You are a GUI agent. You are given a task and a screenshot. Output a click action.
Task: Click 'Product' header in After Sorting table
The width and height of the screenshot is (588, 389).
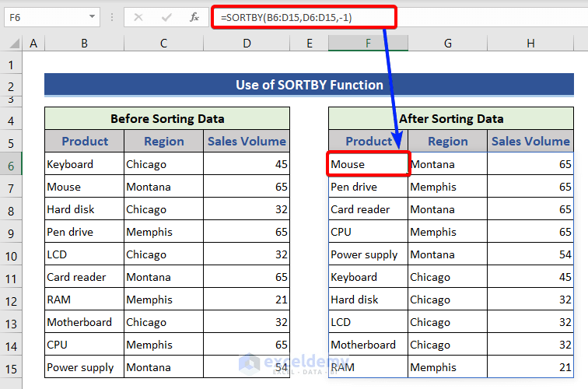click(368, 142)
